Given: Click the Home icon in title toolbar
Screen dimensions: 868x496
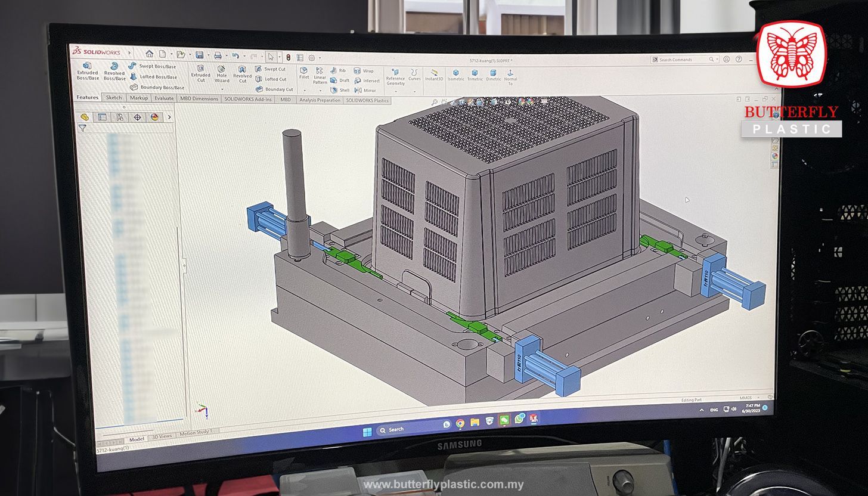Looking at the screenshot, I should (x=150, y=54).
